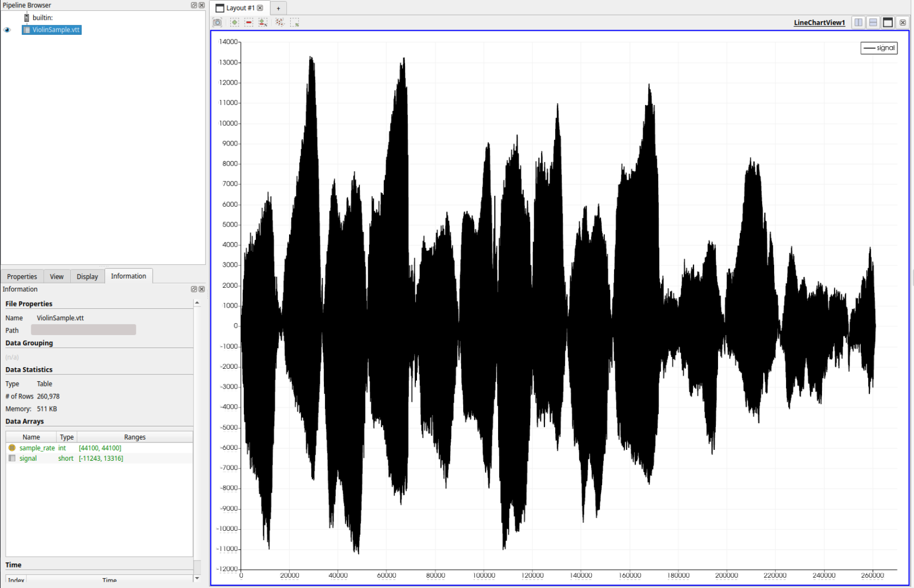Viewport: 914px width, 588px height.
Task: Select the rectangular zoom selection tool
Action: pyautogui.click(x=295, y=22)
